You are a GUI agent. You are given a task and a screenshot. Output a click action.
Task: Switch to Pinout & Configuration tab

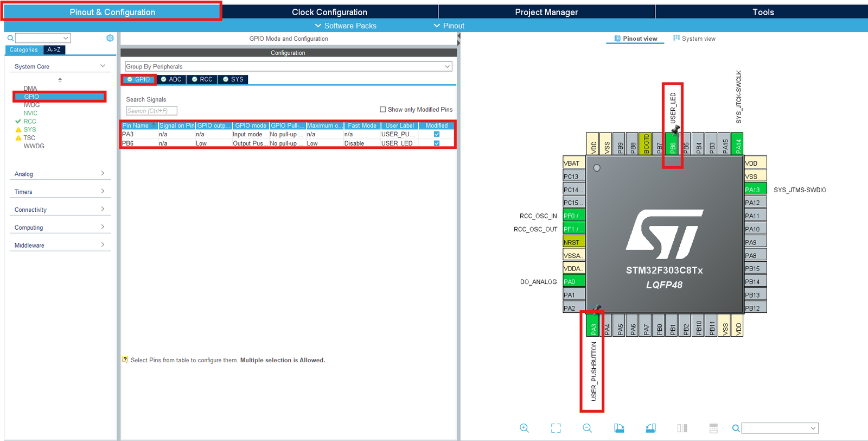[112, 12]
